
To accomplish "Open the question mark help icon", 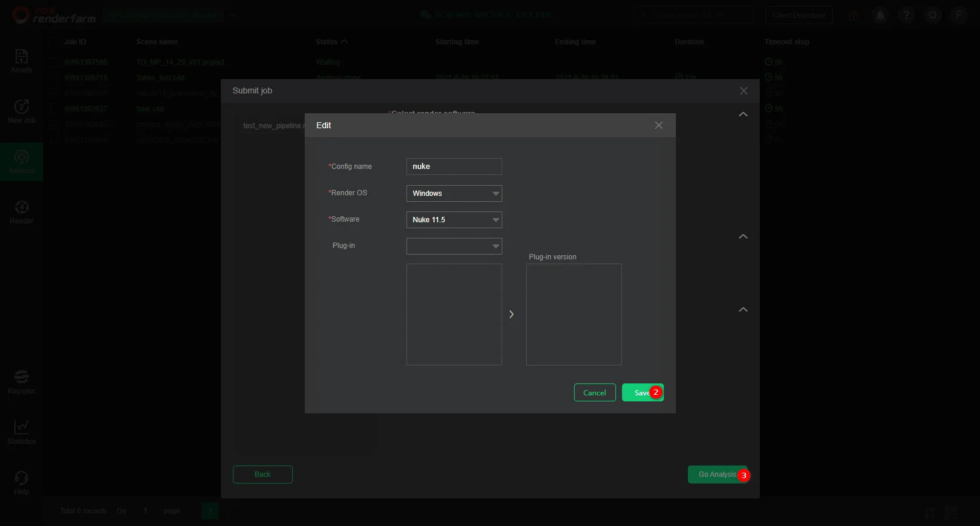I will tap(906, 16).
